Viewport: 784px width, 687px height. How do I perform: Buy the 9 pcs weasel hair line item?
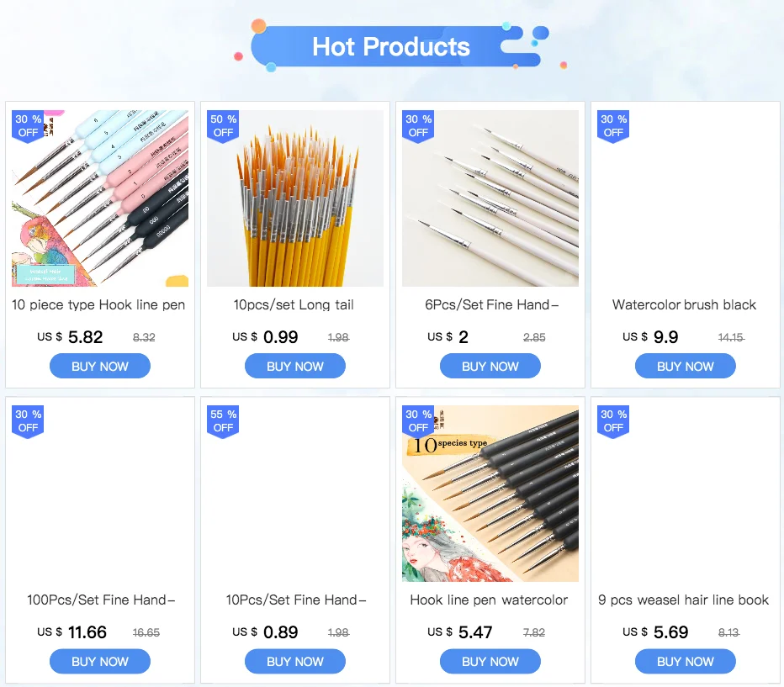click(686, 662)
